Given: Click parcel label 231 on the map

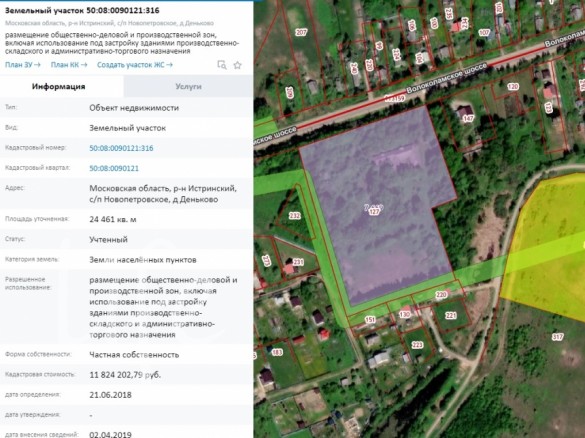Looking at the screenshot, I should pyautogui.click(x=298, y=262).
